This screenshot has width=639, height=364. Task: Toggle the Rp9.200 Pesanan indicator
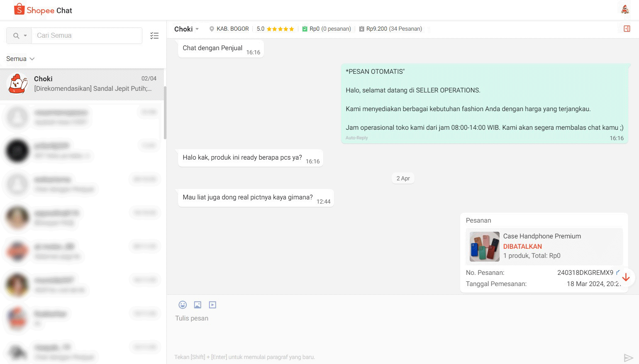(361, 29)
